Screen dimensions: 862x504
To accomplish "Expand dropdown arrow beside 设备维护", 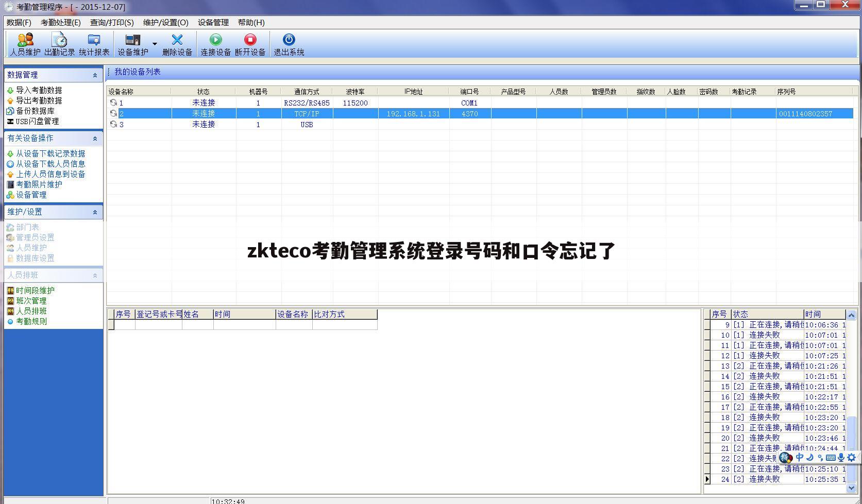I will 155,44.
